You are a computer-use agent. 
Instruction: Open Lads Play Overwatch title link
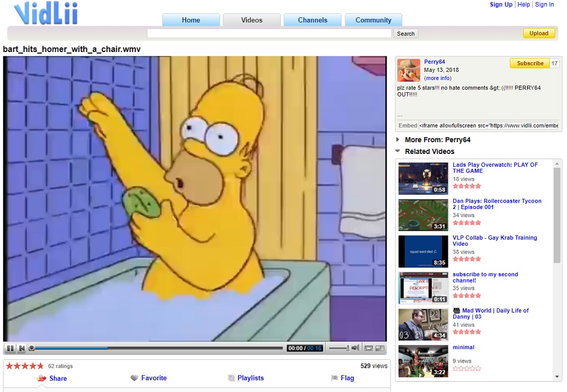click(x=495, y=168)
